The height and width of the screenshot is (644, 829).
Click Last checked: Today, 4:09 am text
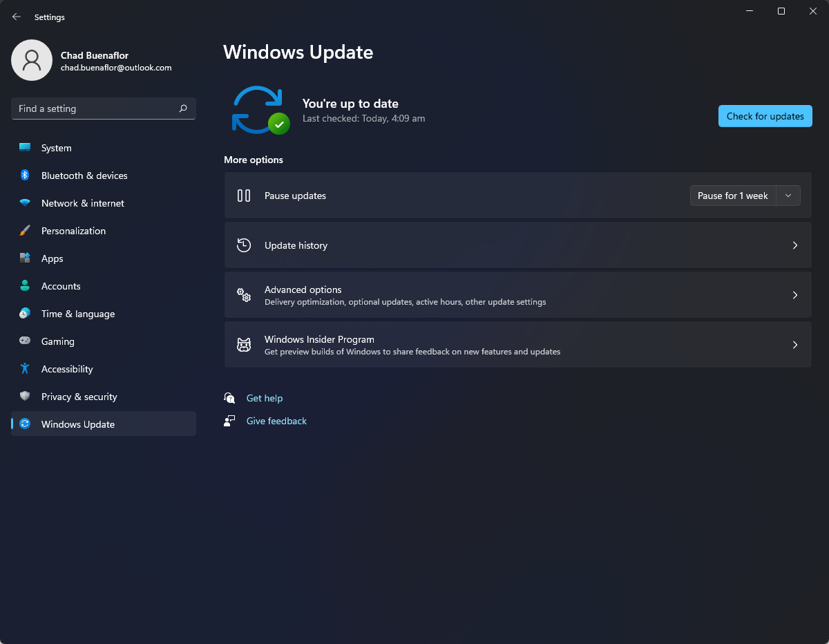coord(364,118)
